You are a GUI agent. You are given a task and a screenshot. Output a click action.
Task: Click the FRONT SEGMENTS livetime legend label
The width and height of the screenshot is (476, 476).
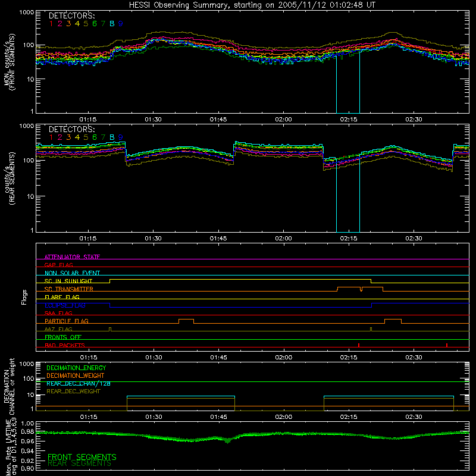pos(82,457)
